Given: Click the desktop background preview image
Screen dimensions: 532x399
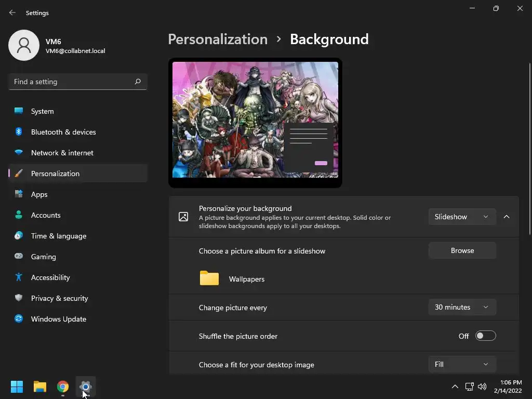Looking at the screenshot, I should pyautogui.click(x=255, y=119).
